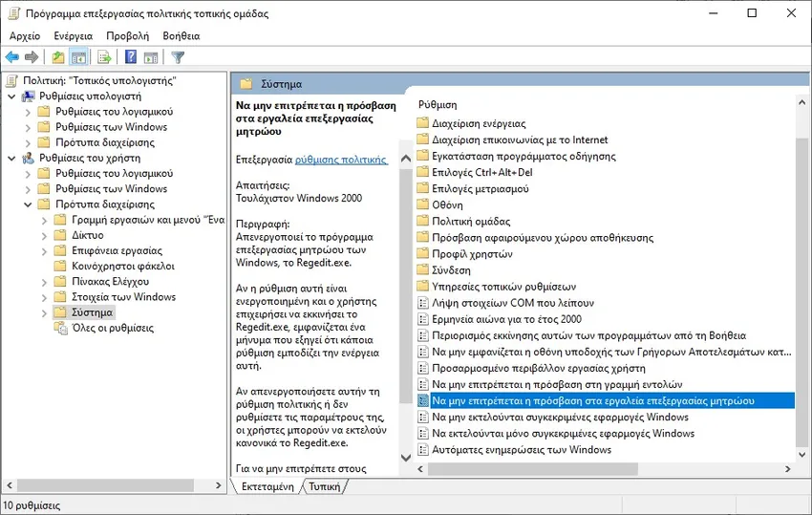Click the Διαχείριση επικοινωνίας με το Internet folder icon
The height and width of the screenshot is (515, 812).
pyautogui.click(x=423, y=139)
